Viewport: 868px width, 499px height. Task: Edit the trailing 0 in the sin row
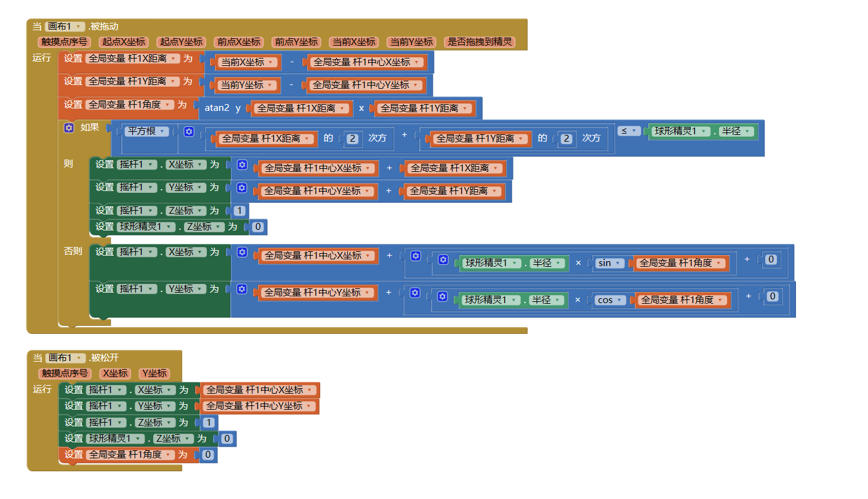tap(771, 259)
